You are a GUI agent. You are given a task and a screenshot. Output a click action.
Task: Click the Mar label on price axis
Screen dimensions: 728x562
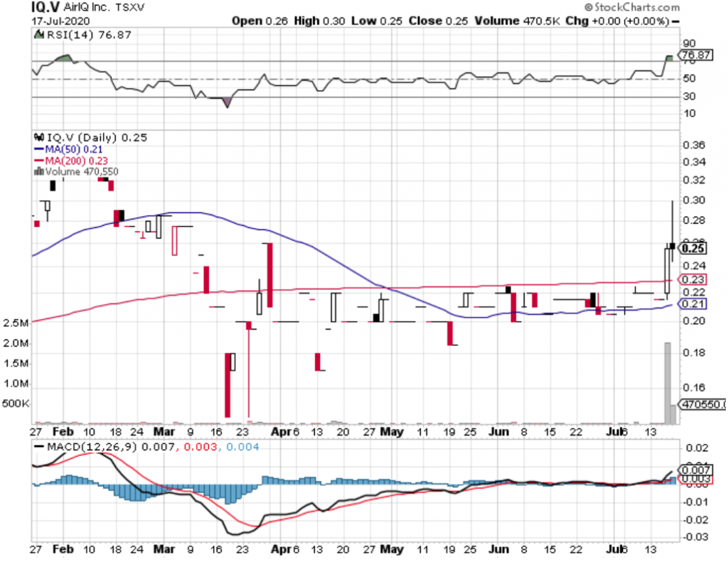[x=164, y=432]
